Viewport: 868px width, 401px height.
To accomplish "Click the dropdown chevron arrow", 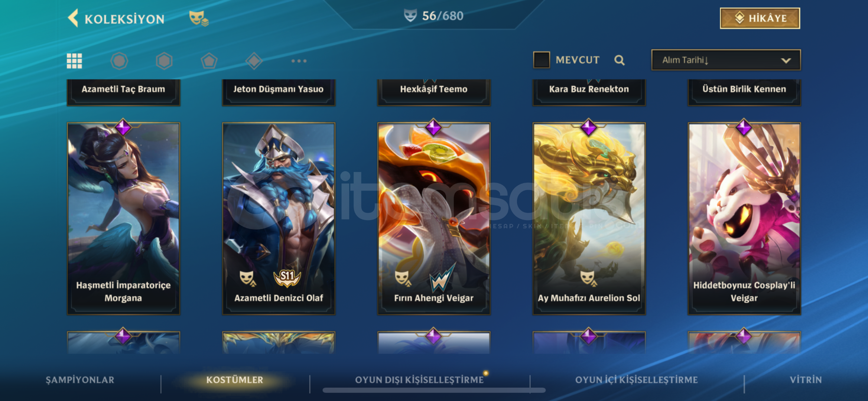I will pyautogui.click(x=786, y=61).
